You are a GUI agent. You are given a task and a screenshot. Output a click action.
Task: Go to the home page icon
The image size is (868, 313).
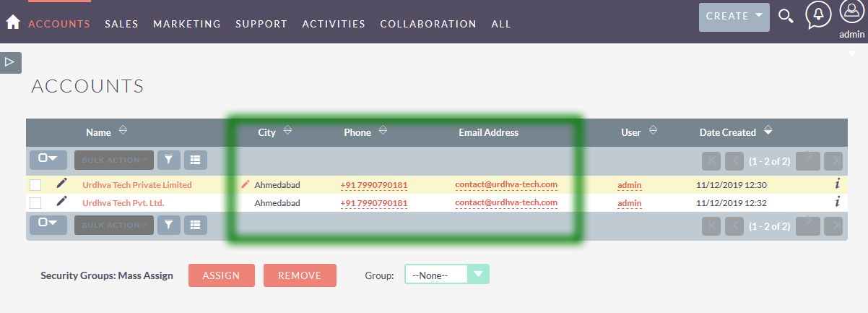point(12,22)
